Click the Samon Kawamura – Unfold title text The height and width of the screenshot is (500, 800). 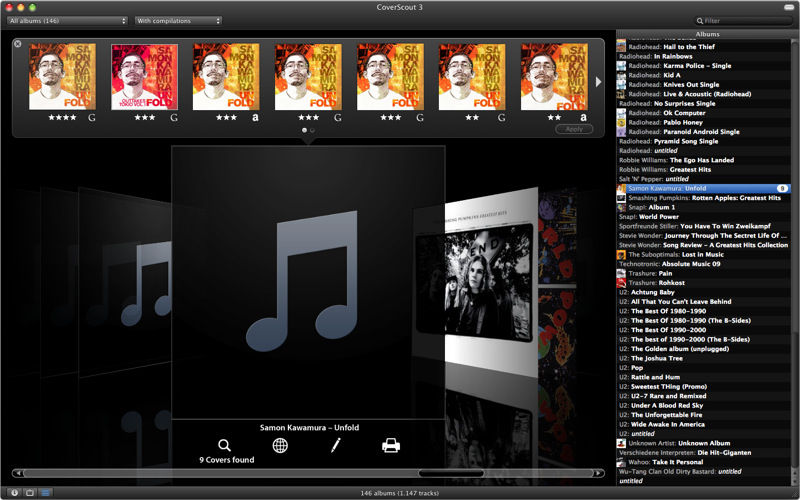tap(309, 428)
